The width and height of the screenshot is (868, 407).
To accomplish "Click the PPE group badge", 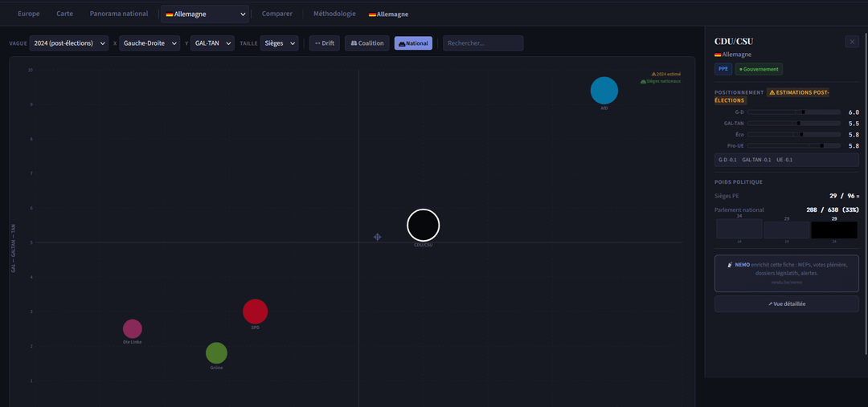I will tap(724, 69).
